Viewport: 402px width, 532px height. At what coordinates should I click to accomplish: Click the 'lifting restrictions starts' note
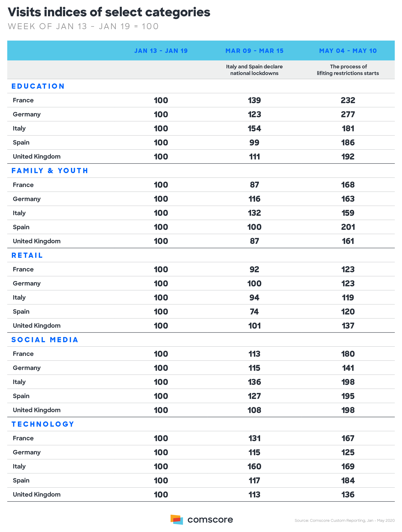[x=348, y=73]
